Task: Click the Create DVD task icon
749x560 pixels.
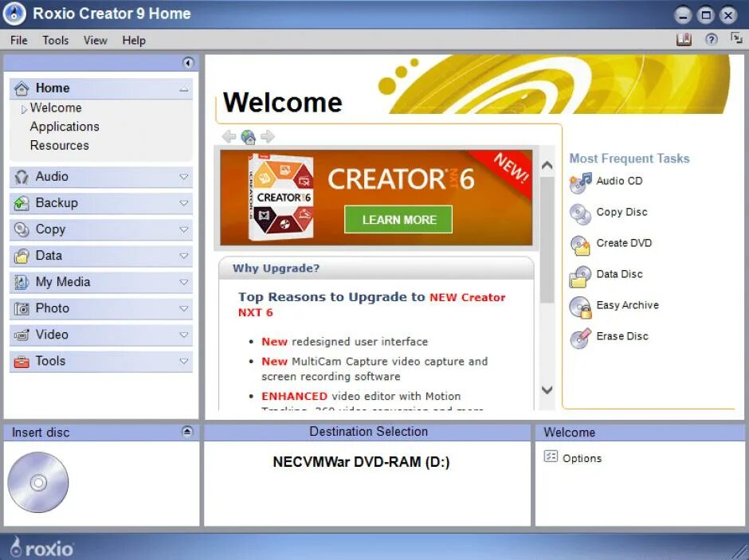Action: 580,245
